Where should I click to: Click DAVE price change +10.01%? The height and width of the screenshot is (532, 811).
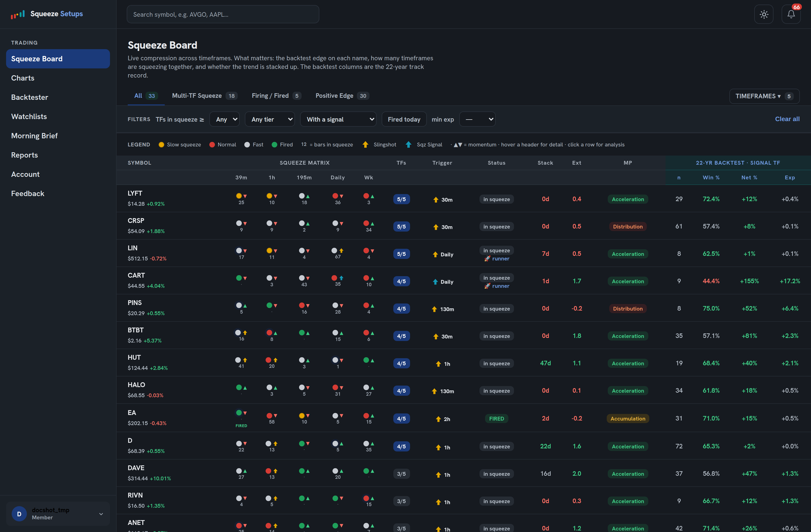pyautogui.click(x=160, y=478)
